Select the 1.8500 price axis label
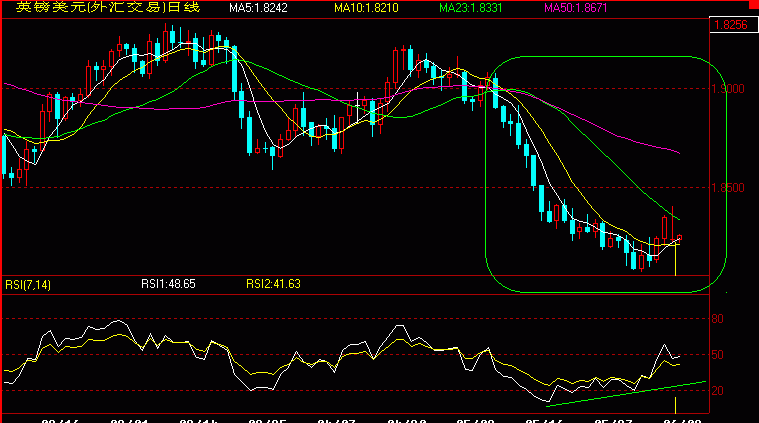 coord(728,188)
